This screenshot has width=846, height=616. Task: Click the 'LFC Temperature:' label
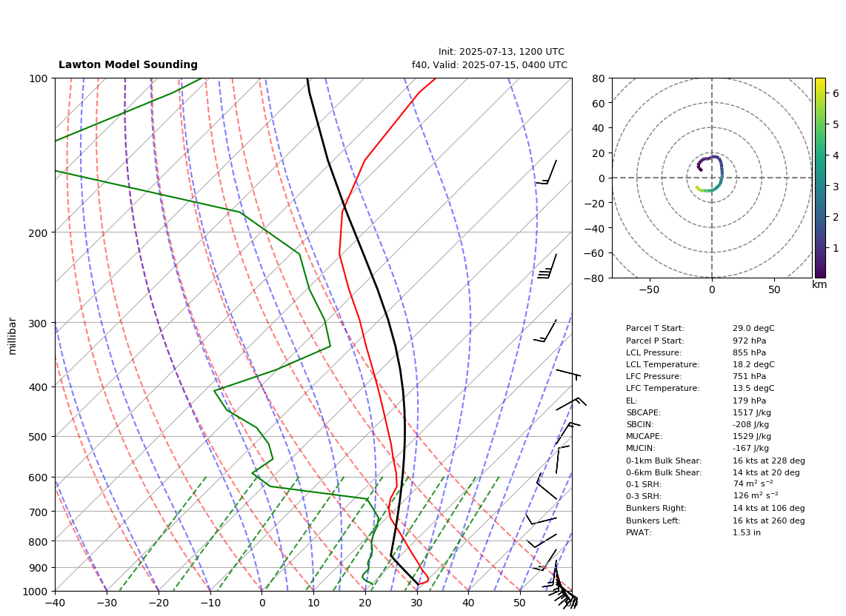point(662,388)
